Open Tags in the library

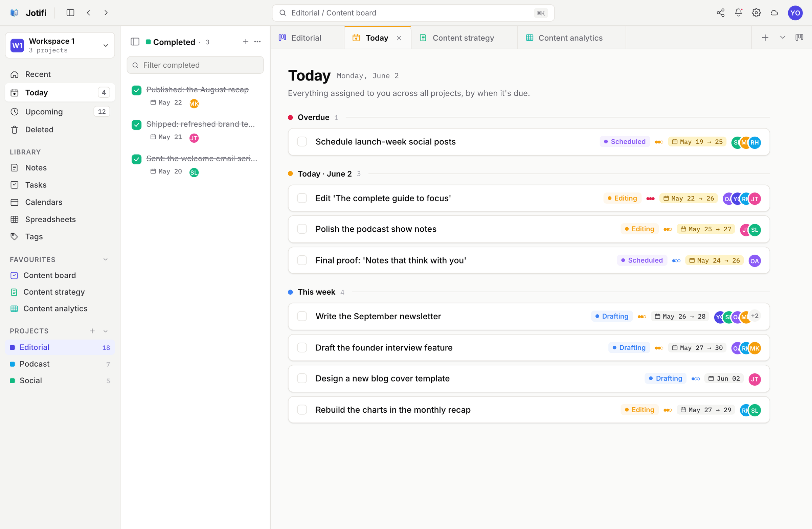click(60, 236)
